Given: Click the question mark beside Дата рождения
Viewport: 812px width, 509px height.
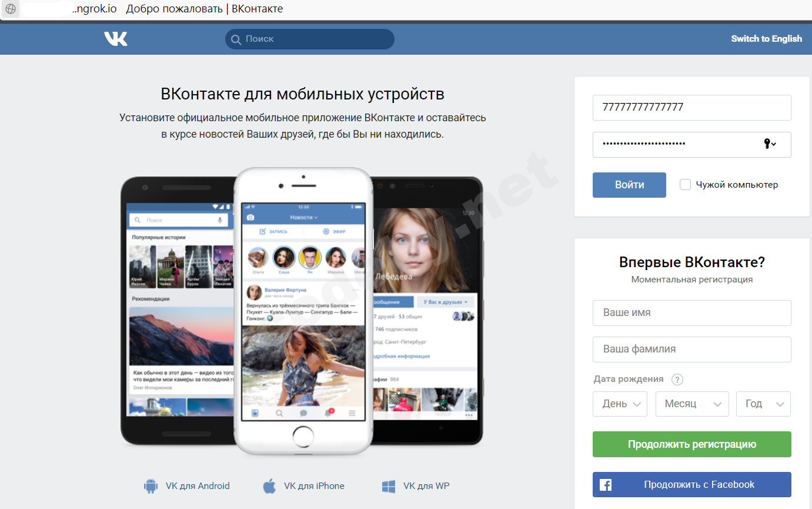Looking at the screenshot, I should point(677,380).
